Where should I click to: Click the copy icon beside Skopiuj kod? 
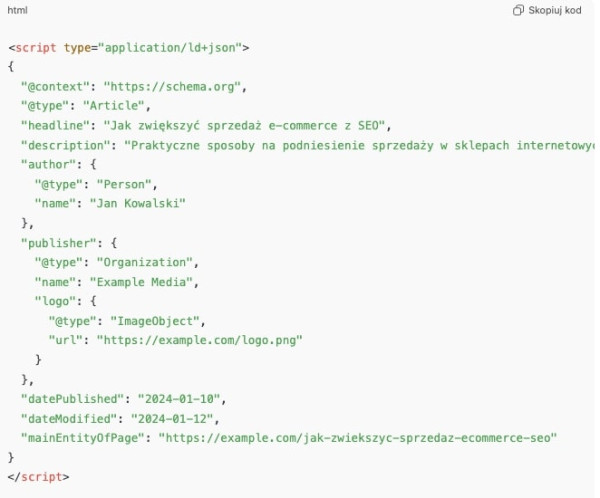click(518, 10)
